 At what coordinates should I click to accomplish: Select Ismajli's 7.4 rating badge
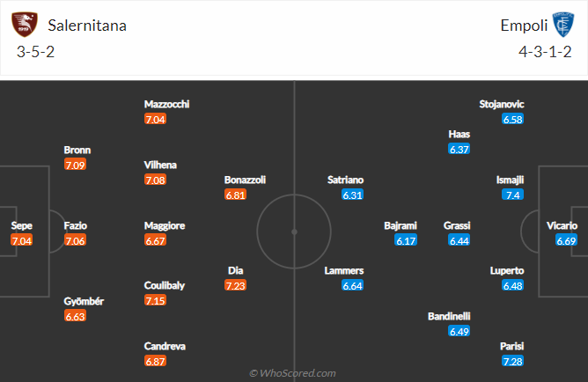coord(513,195)
